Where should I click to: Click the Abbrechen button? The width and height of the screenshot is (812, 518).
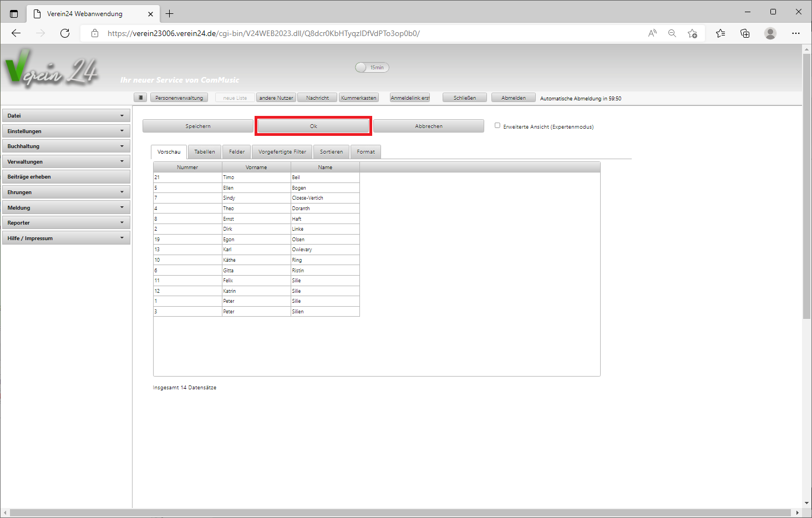click(x=429, y=126)
